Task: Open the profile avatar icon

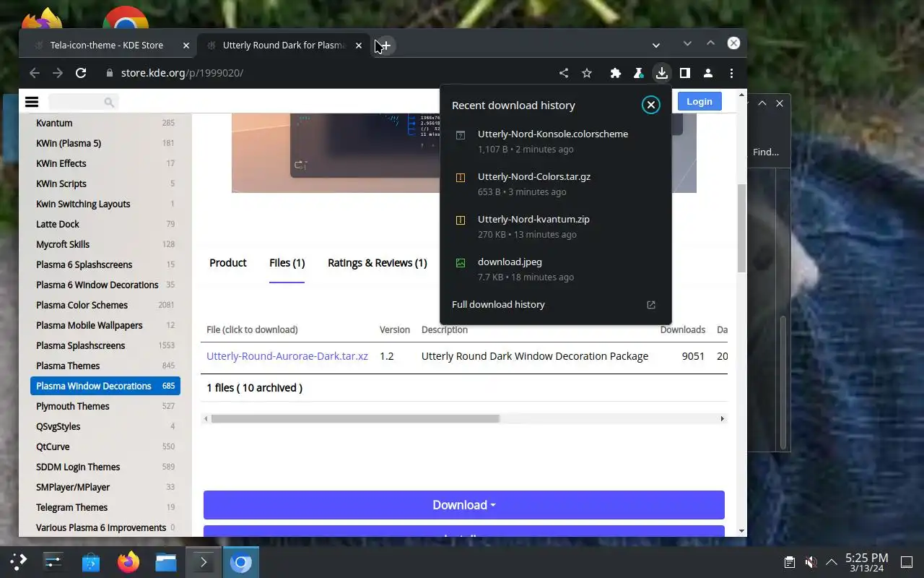Action: tap(708, 73)
